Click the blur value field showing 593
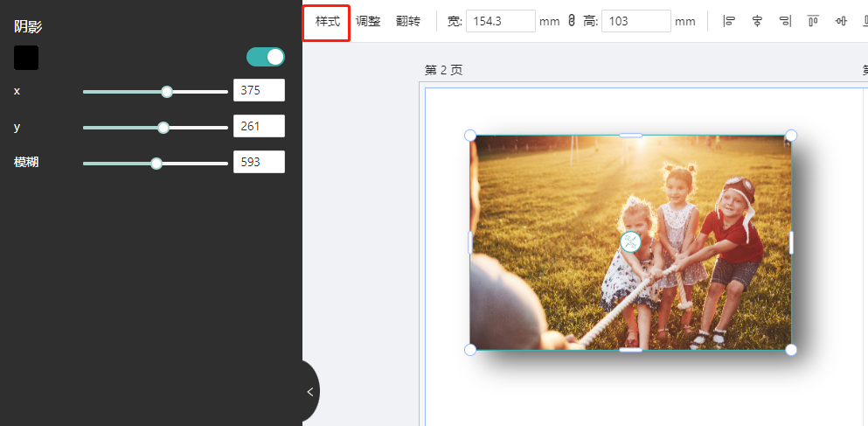 (259, 162)
